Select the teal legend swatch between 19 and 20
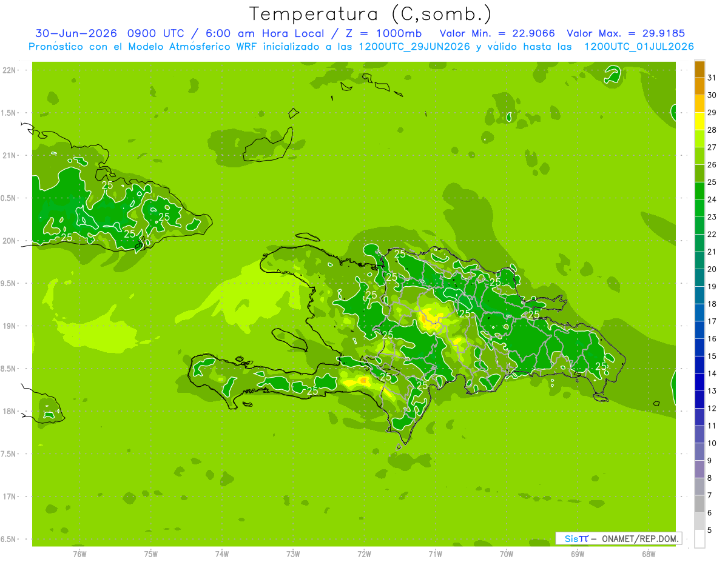Image resolution: width=728 pixels, height=562 pixels. click(699, 278)
